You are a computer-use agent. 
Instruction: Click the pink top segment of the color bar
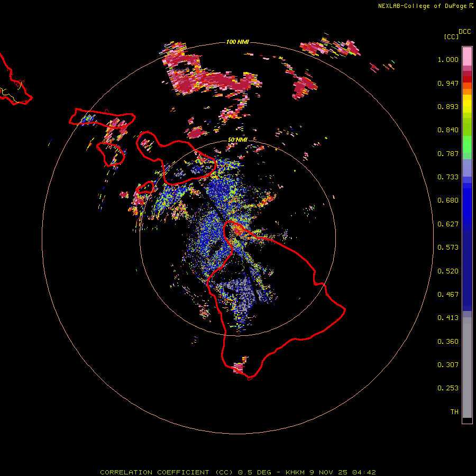[467, 56]
